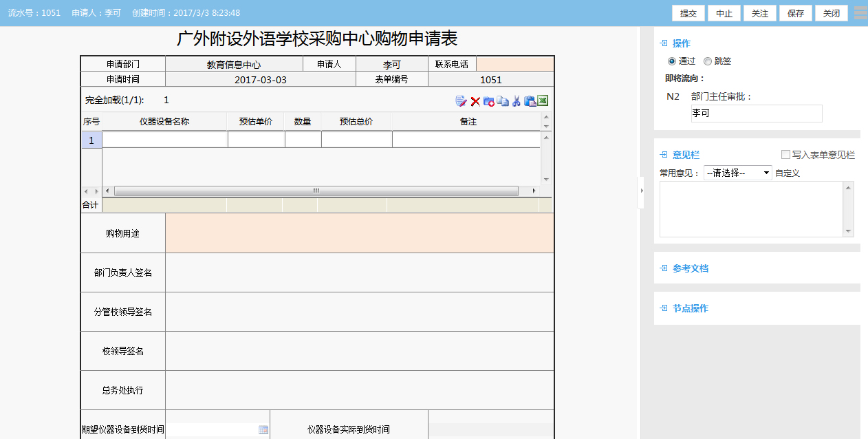Enable the 写入表单意见栏 checkbox
The height and width of the screenshot is (439, 868).
click(x=785, y=155)
